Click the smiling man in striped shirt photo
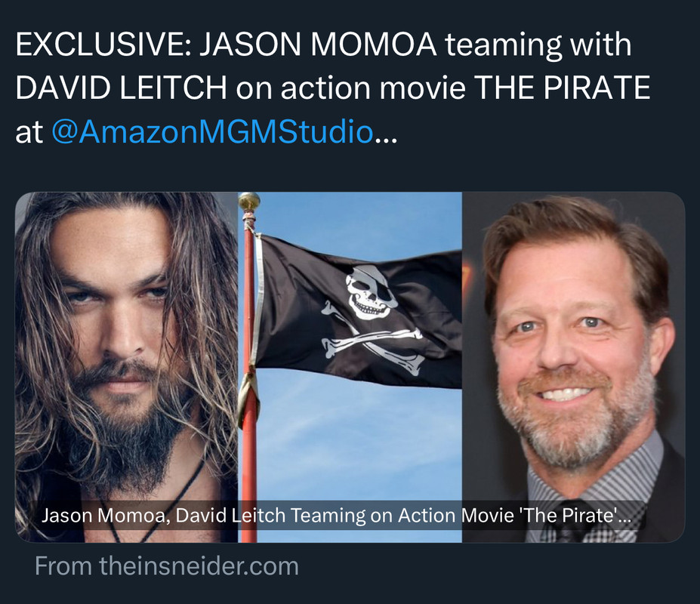Viewport: 700px width, 604px height. [573, 367]
